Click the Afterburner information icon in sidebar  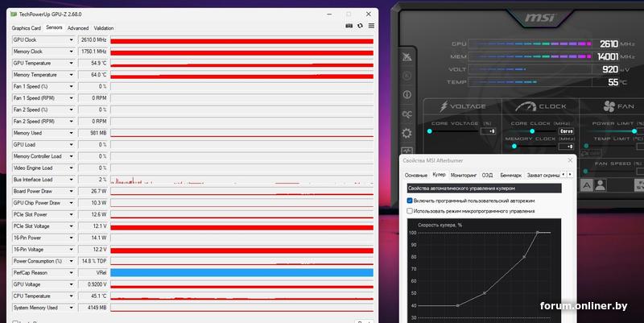point(407,96)
